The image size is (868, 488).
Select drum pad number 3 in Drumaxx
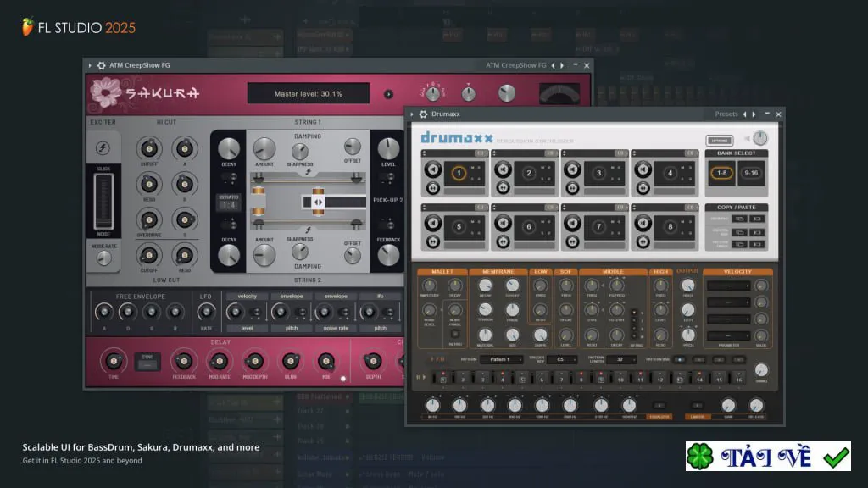point(598,173)
